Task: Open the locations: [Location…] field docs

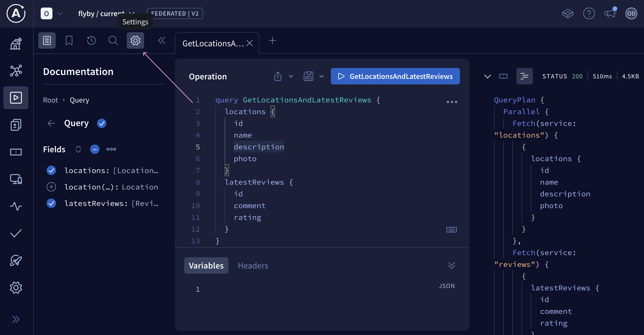Action: [x=111, y=171]
